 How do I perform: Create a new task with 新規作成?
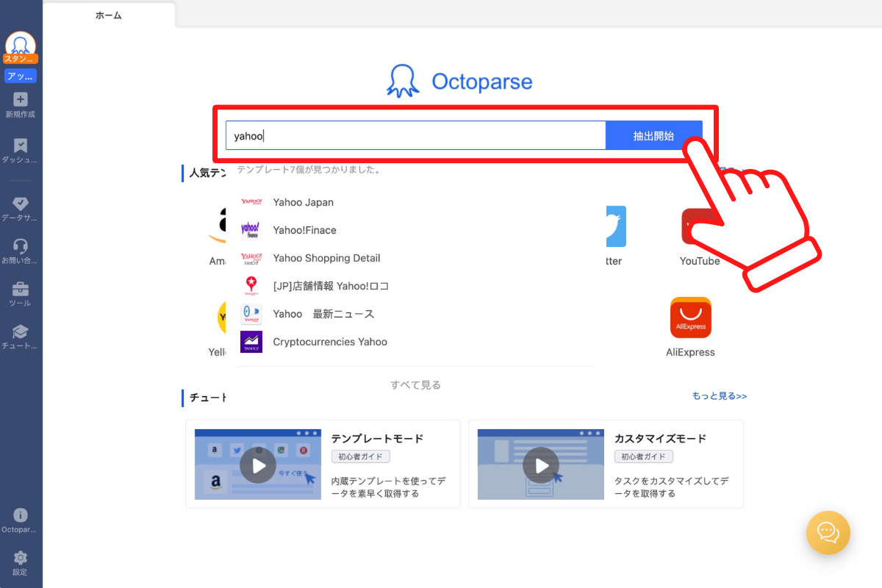[x=21, y=105]
